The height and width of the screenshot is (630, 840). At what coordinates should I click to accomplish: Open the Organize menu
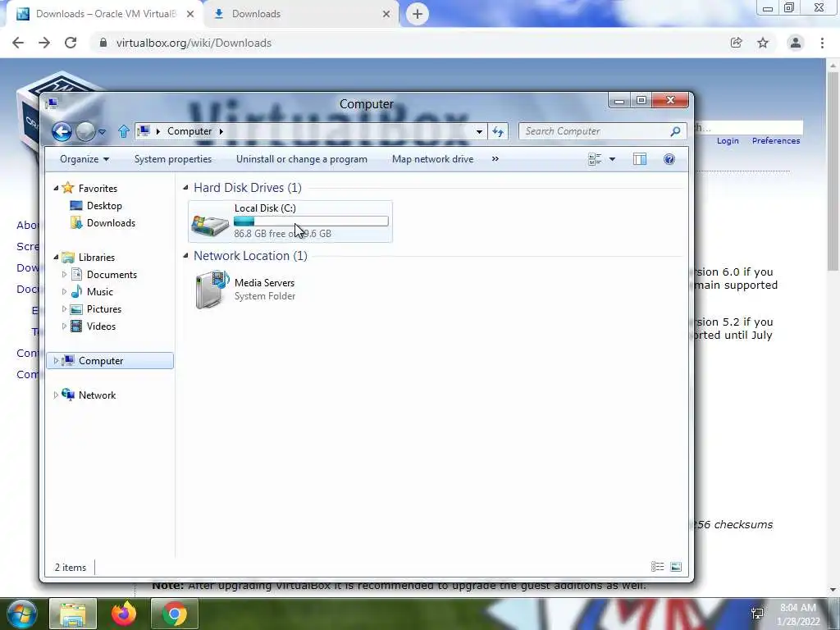tap(84, 159)
